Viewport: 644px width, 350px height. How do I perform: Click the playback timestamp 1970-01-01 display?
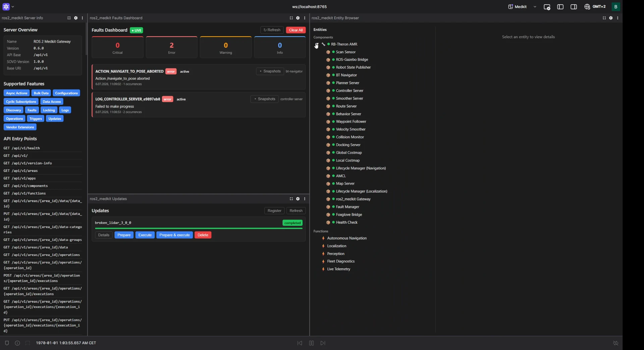tap(66, 343)
